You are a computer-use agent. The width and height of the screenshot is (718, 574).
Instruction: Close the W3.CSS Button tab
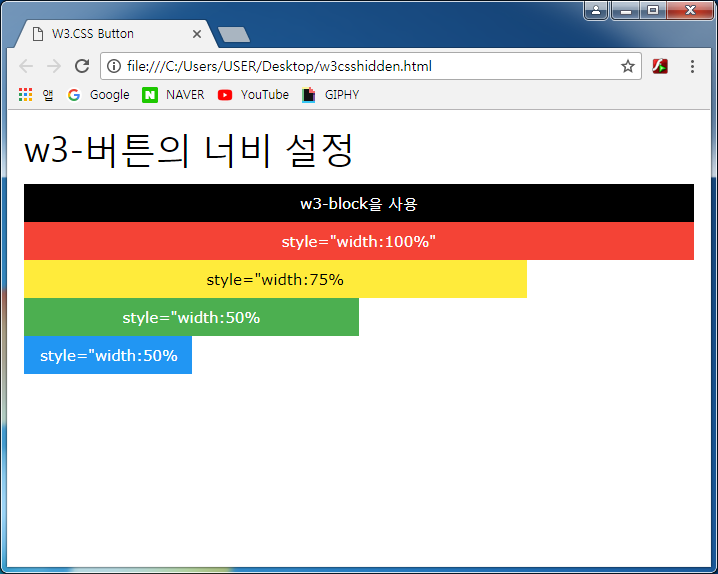pos(197,34)
